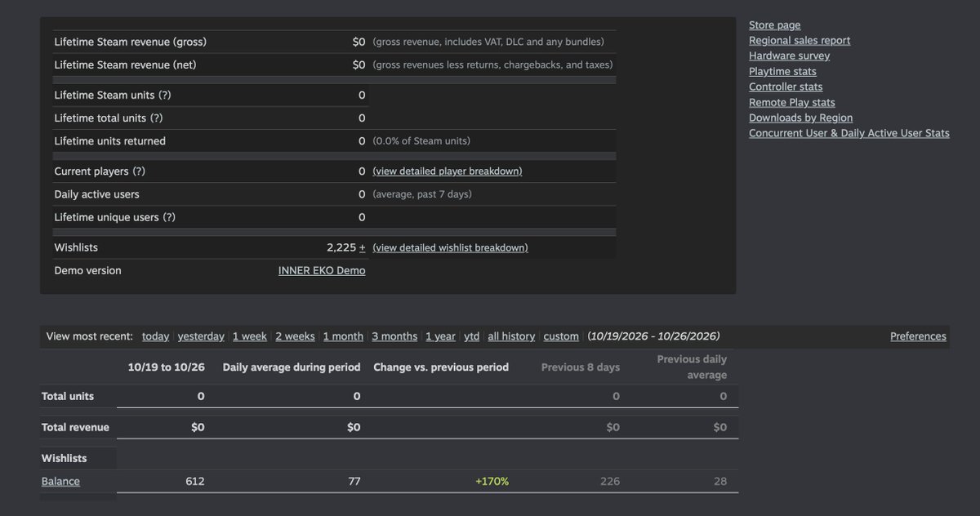Click the +170% change value

[492, 482]
